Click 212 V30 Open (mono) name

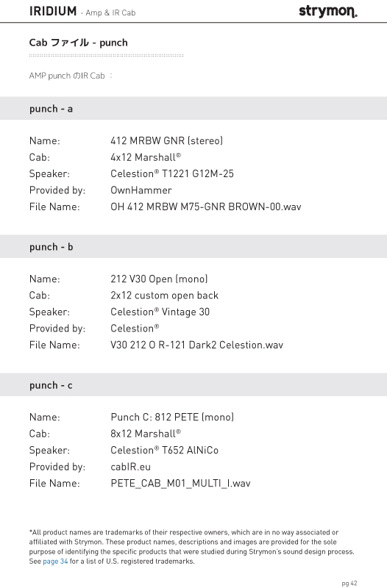click(x=159, y=279)
